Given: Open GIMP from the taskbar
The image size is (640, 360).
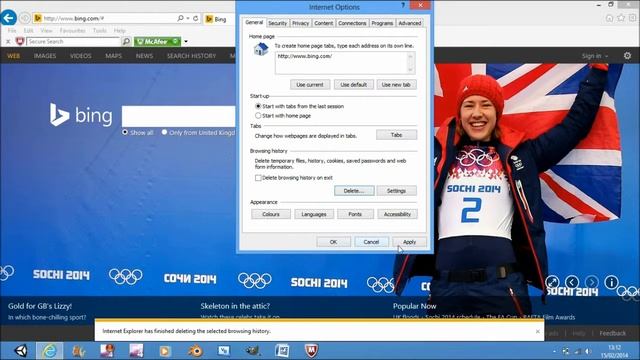Looking at the screenshot, I should click(x=253, y=351).
